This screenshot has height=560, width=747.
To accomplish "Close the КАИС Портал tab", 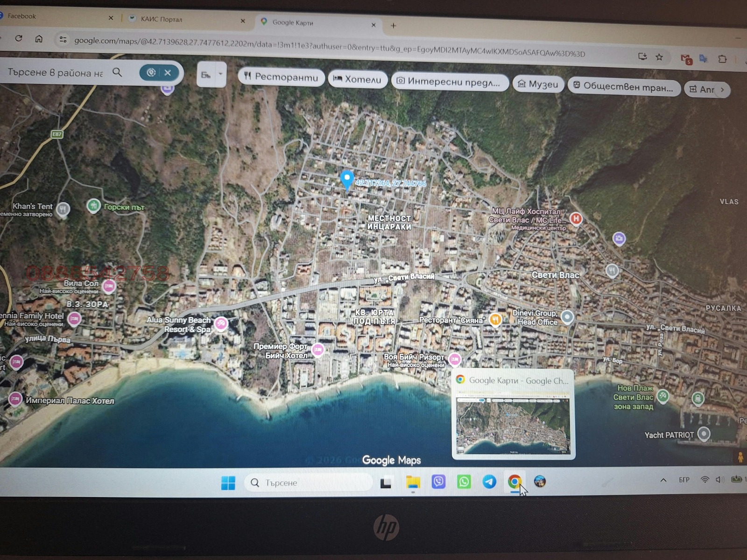I will tap(243, 21).
